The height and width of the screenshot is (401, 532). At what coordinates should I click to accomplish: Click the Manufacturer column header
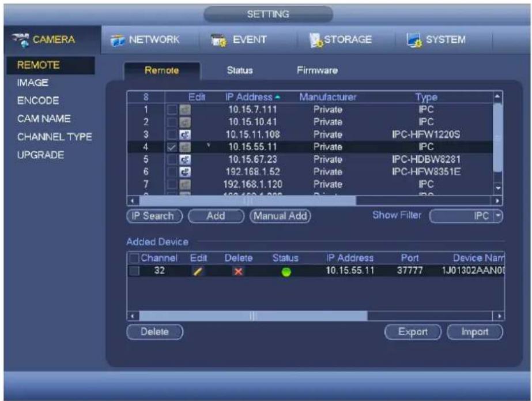point(328,97)
